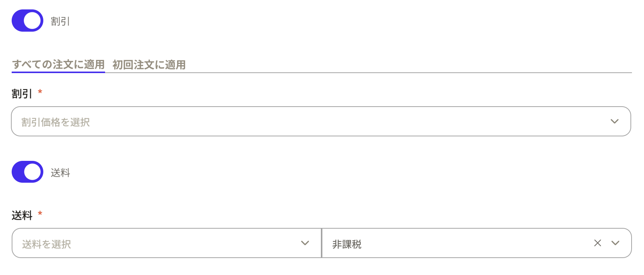Click the white knob of the 送料 switch

coord(33,172)
